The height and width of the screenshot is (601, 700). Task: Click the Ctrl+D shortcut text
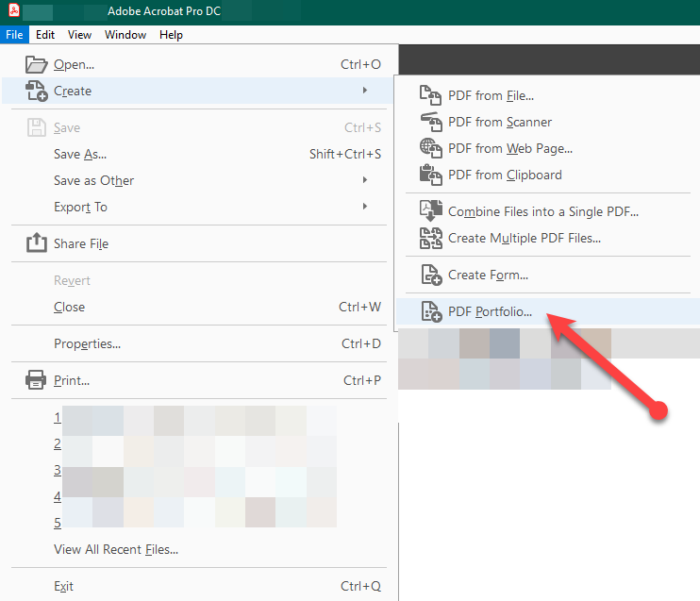[x=361, y=343]
